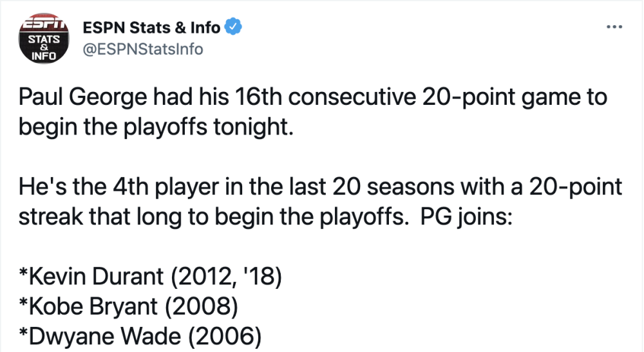Image resolution: width=644 pixels, height=352 pixels.
Task: Click the PG joins: text
Action: coord(466,218)
